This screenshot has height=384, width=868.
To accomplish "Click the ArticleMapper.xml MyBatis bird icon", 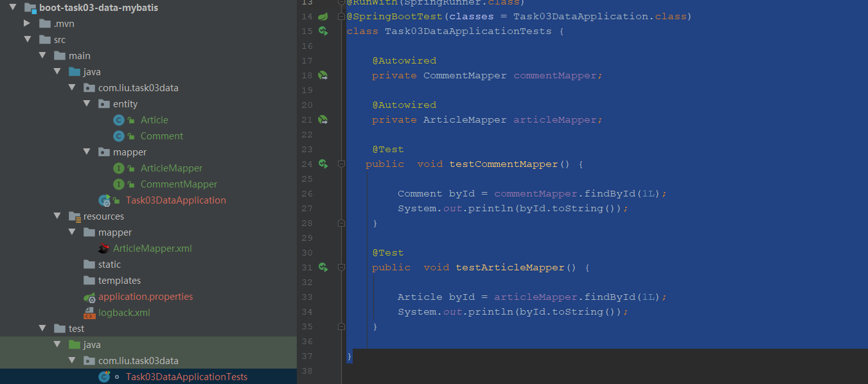I will (103, 249).
